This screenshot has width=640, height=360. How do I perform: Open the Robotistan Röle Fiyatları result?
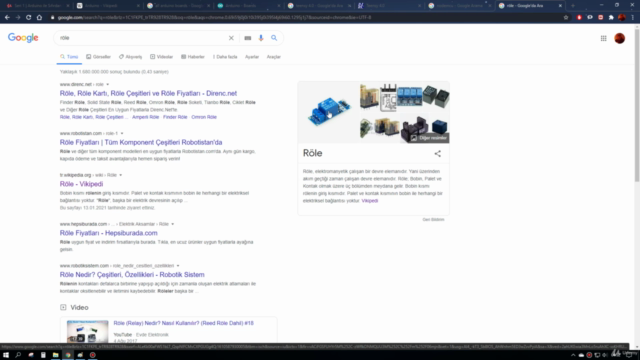pyautogui.click(x=141, y=142)
